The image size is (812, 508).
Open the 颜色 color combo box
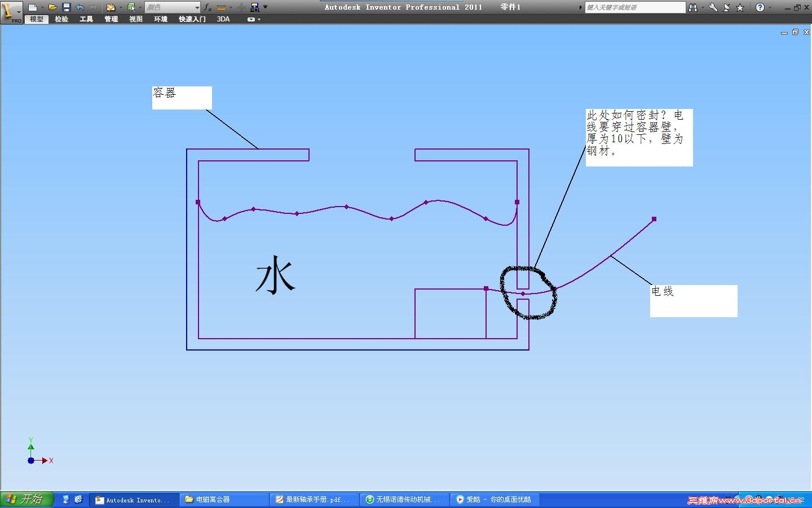(x=173, y=7)
